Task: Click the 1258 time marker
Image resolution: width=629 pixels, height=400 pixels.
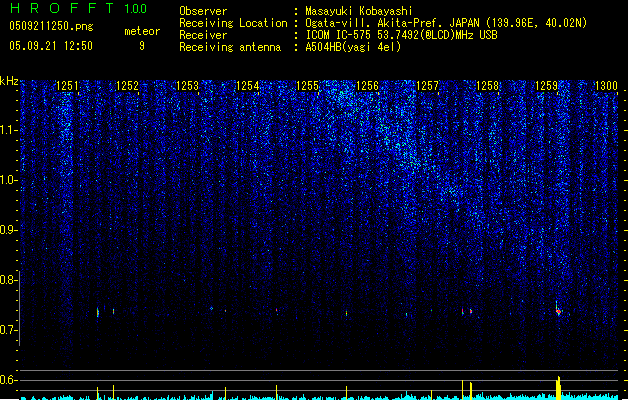Action: (487, 86)
